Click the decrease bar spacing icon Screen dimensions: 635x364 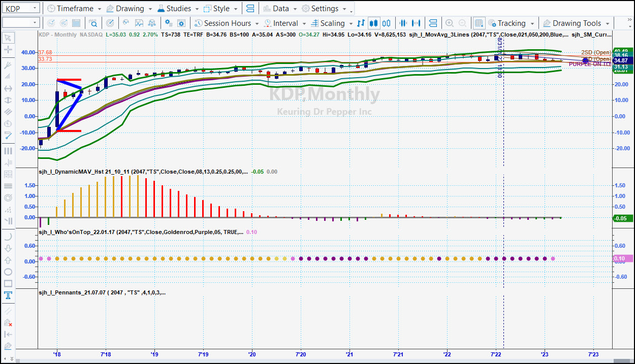[403, 23]
